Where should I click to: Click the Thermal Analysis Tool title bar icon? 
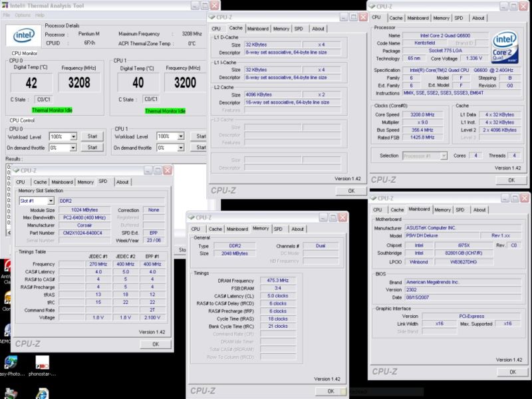tap(5, 6)
